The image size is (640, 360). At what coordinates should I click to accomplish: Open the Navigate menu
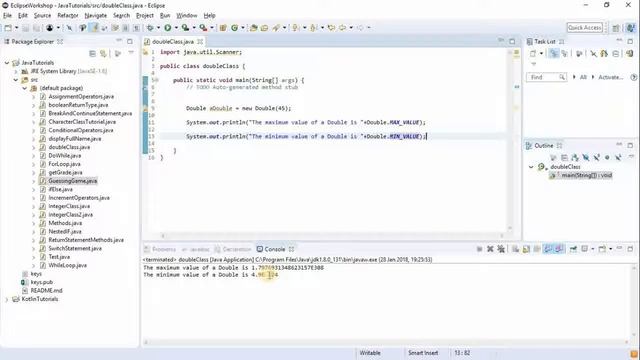click(96, 16)
